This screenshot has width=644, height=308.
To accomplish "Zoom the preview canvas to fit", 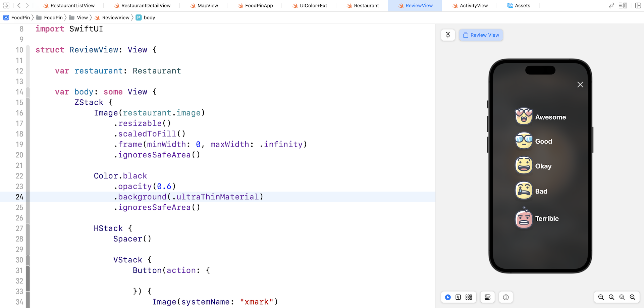I will coord(622,297).
